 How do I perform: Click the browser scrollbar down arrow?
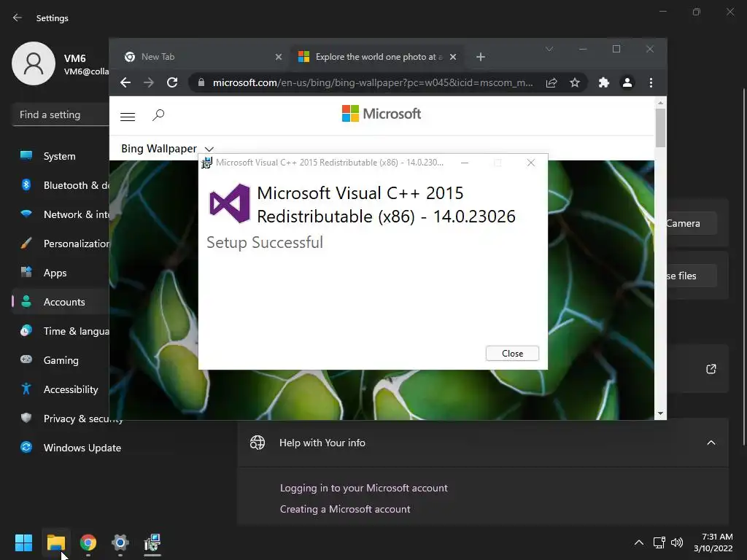(660, 413)
